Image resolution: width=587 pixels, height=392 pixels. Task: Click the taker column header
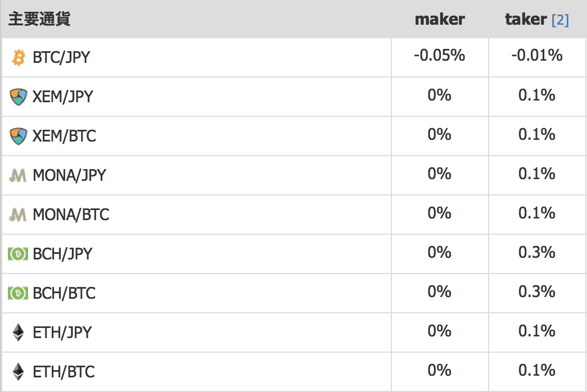coord(526,19)
